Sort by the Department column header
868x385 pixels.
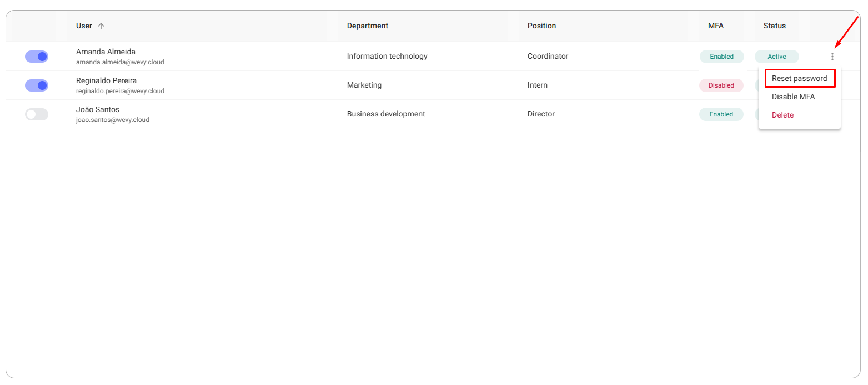tap(368, 26)
